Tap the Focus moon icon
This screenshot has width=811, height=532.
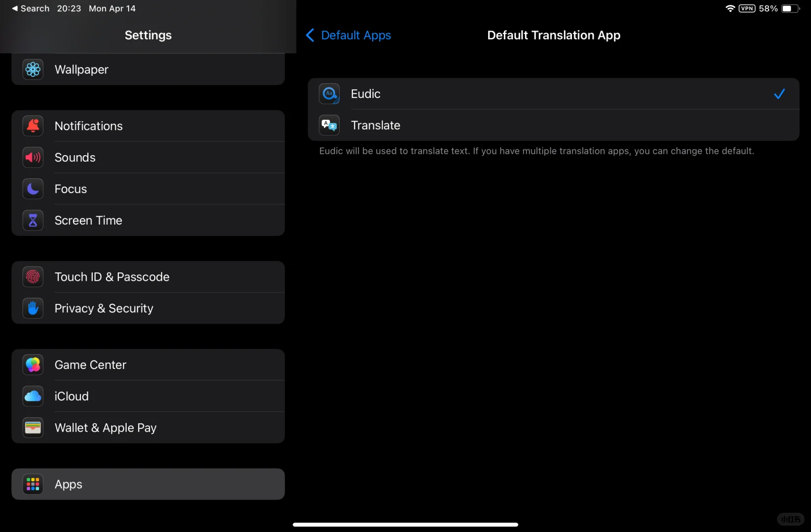click(33, 189)
